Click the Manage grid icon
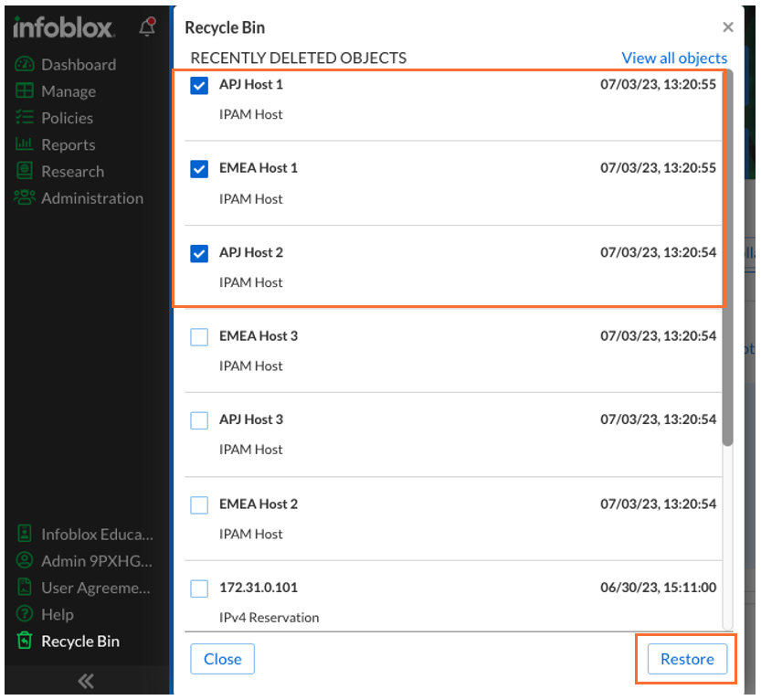Image resolution: width=761 pixels, height=700 pixels. [x=25, y=91]
